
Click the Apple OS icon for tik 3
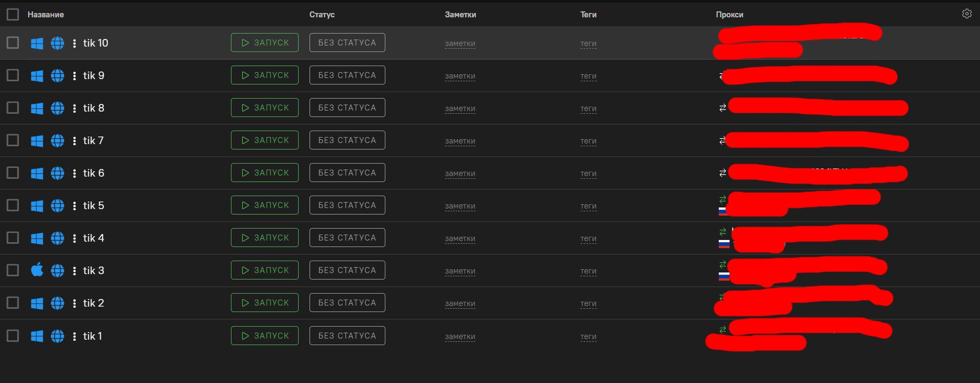point(37,270)
